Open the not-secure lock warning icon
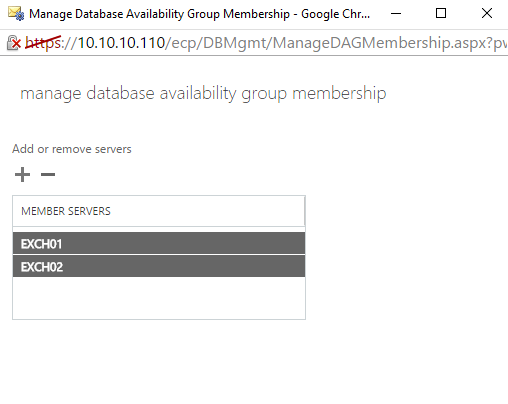This screenshot has height=404, width=508. pos(14,43)
